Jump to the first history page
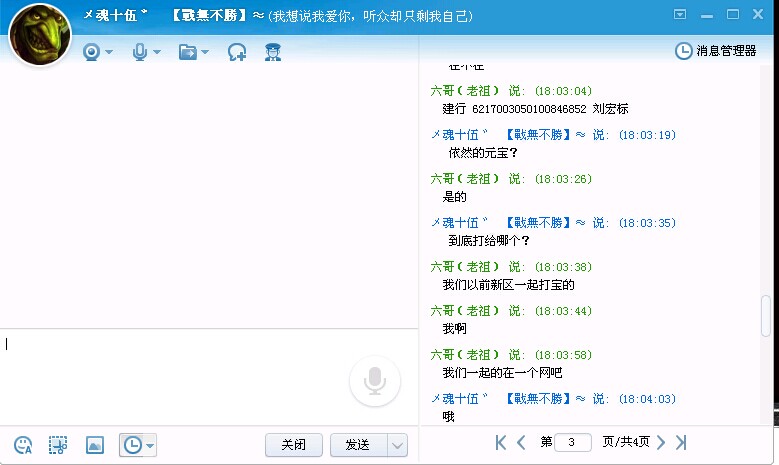The height and width of the screenshot is (465, 779). [x=501, y=442]
